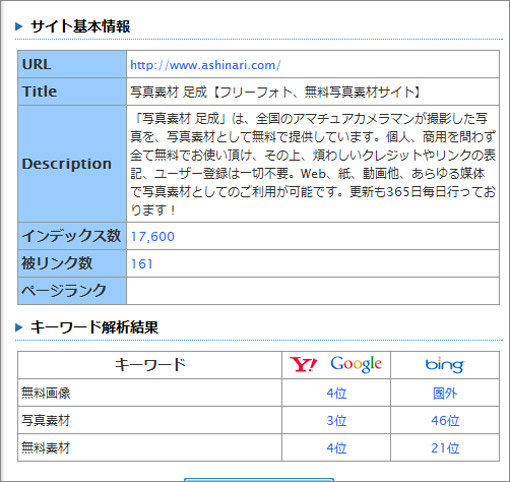
Task: Click the description paragraph text
Action: pyautogui.click(x=313, y=164)
